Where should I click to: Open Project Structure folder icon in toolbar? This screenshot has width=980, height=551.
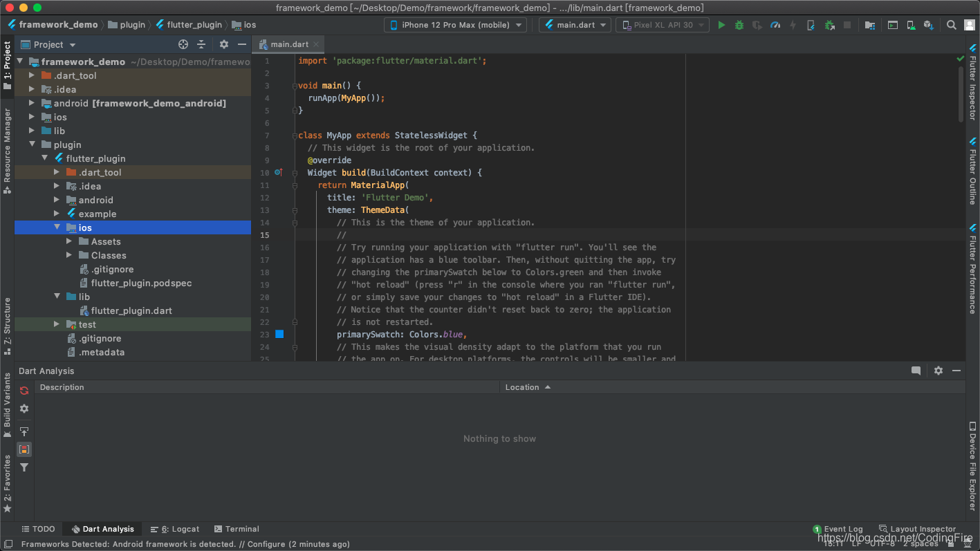click(870, 25)
